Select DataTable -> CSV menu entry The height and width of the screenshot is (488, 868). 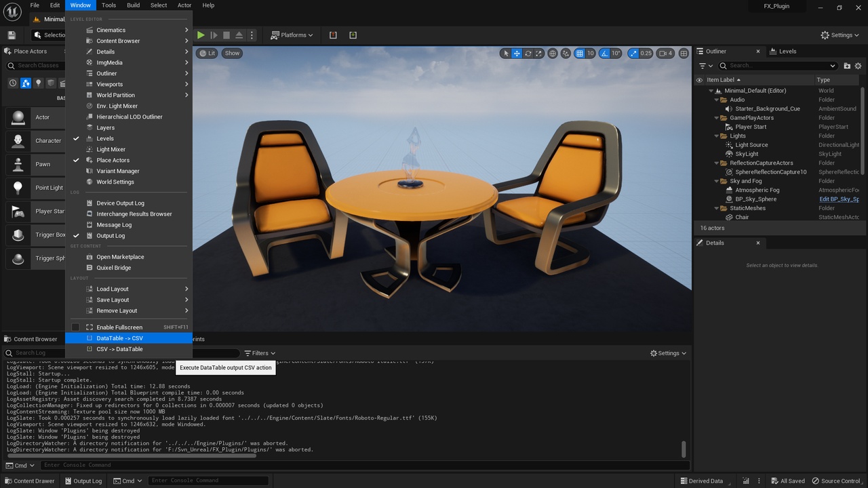click(129, 338)
